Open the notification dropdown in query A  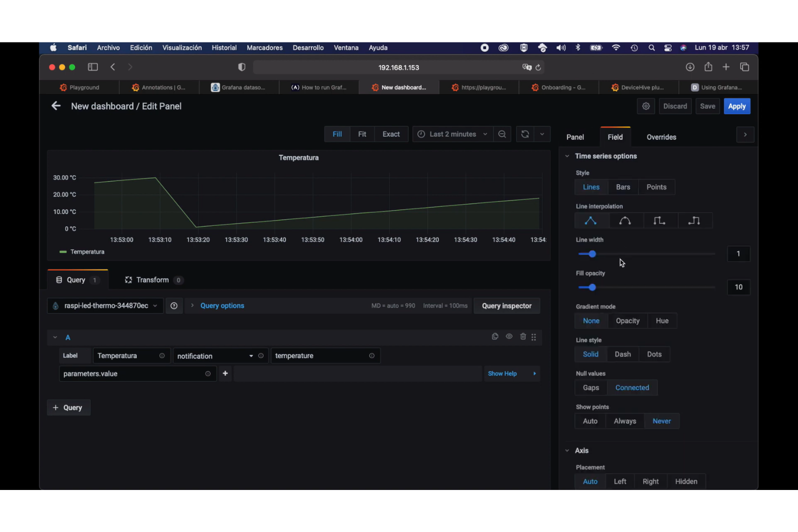tap(251, 356)
